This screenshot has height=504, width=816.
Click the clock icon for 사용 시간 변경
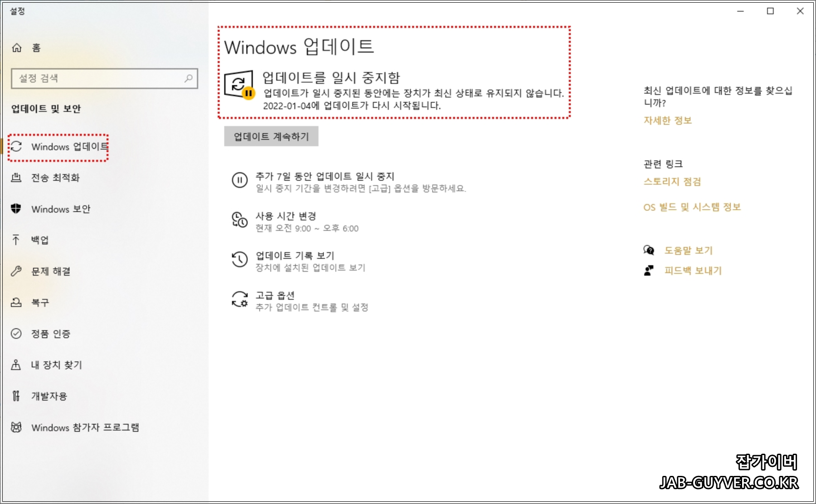240,220
